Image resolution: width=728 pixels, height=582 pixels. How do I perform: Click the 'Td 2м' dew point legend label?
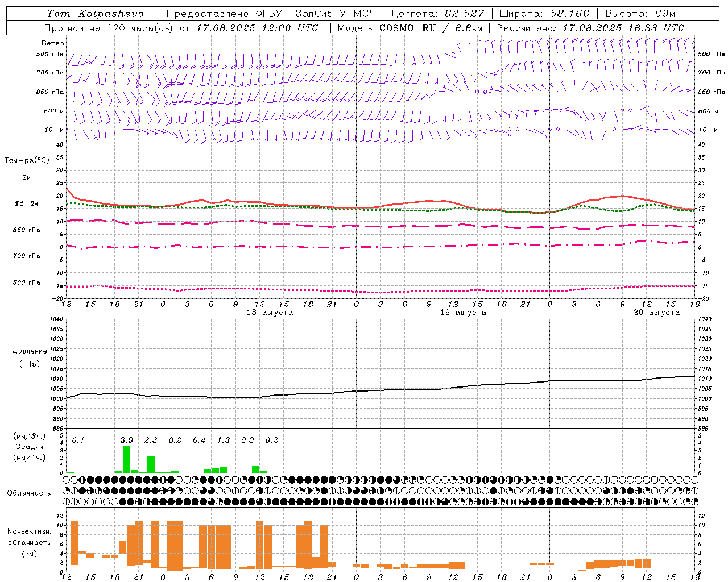point(26,203)
